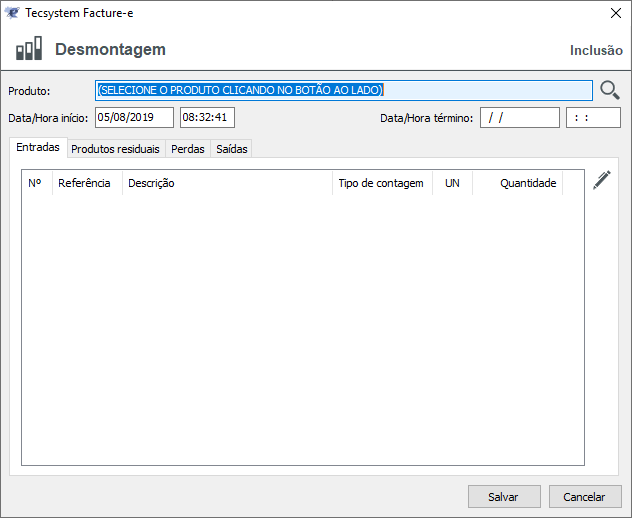Click the start time field 08:32:41
Image resolution: width=632 pixels, height=518 pixels.
pos(207,117)
